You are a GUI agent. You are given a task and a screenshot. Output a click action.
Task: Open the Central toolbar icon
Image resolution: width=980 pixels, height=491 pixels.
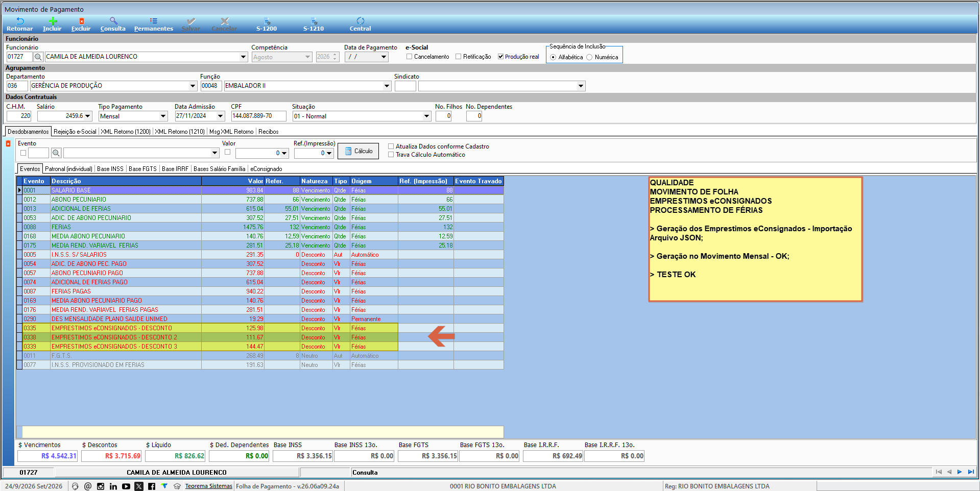point(361,21)
